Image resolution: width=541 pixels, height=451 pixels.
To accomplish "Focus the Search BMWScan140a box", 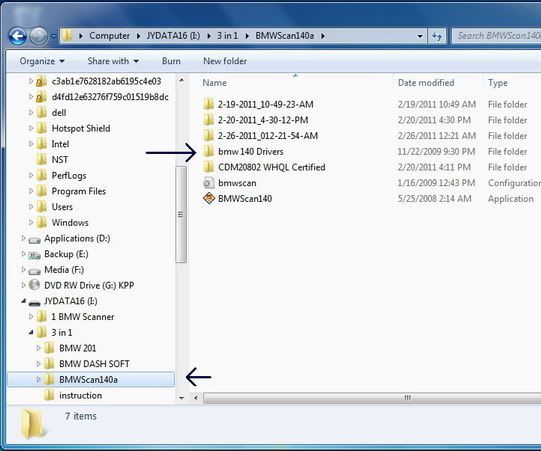I will tap(496, 36).
